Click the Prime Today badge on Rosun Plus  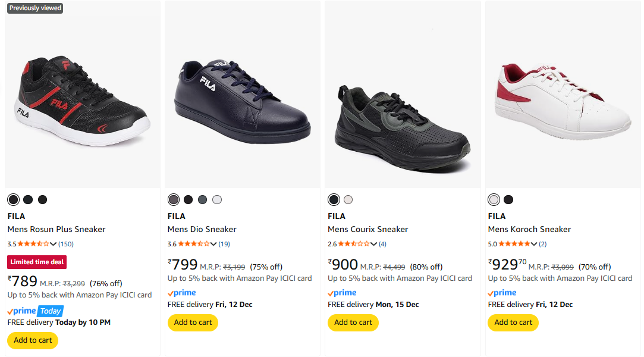pyautogui.click(x=35, y=311)
